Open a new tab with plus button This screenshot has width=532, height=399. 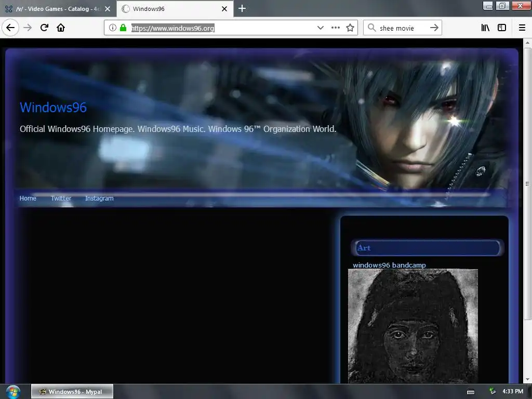click(242, 8)
